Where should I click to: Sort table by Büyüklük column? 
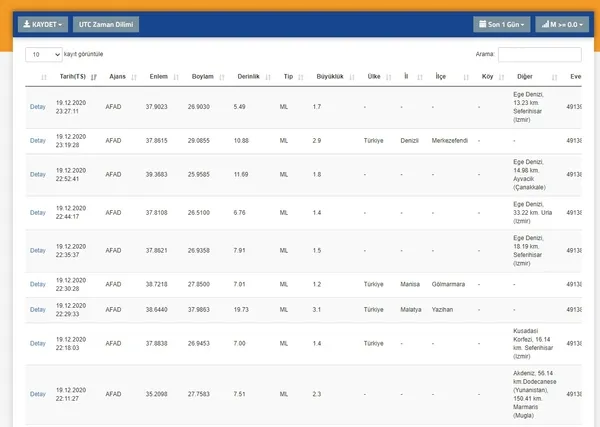[329, 76]
